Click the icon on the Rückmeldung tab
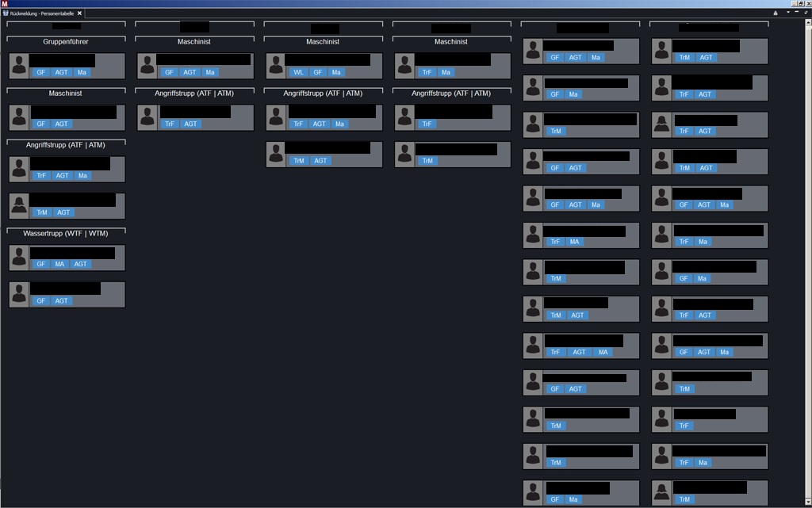812x508 pixels. click(6, 13)
